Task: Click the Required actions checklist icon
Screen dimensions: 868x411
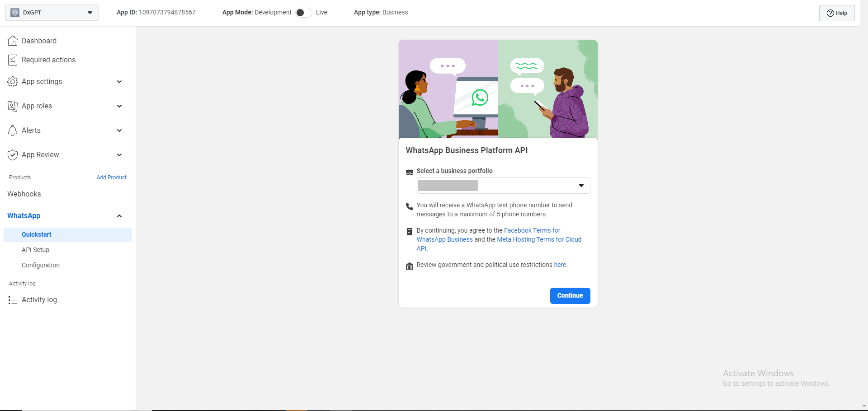Action: pyautogui.click(x=13, y=60)
